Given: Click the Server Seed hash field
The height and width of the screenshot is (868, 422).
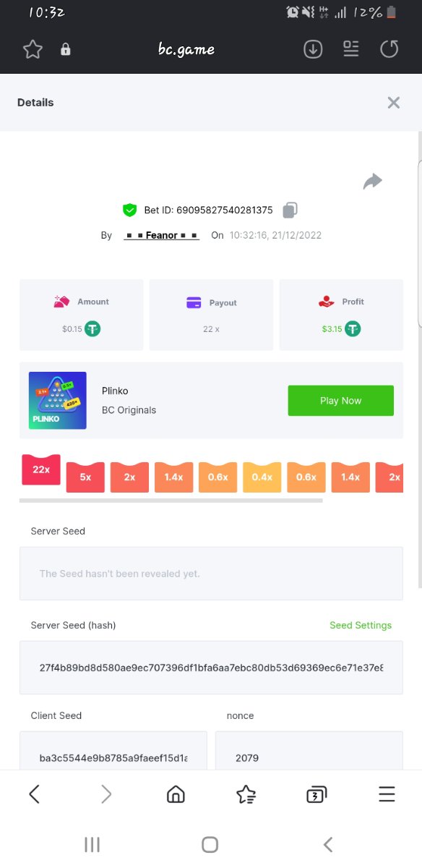Looking at the screenshot, I should pyautogui.click(x=211, y=668).
